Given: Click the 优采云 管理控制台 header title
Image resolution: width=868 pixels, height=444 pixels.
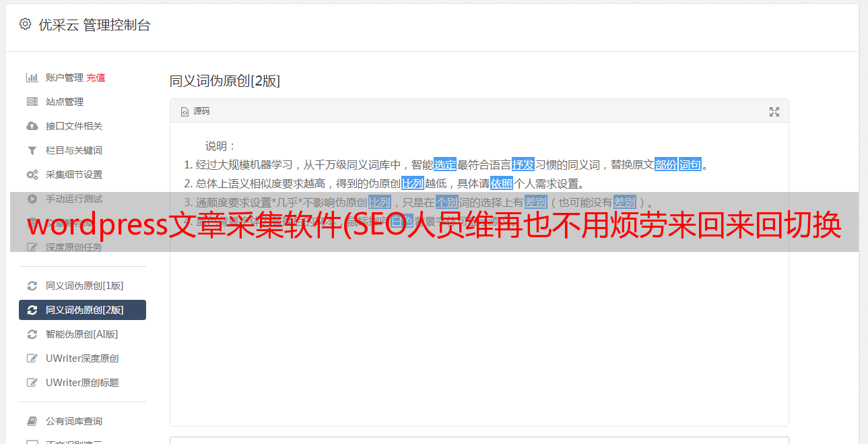Looking at the screenshot, I should pyautogui.click(x=94, y=25).
